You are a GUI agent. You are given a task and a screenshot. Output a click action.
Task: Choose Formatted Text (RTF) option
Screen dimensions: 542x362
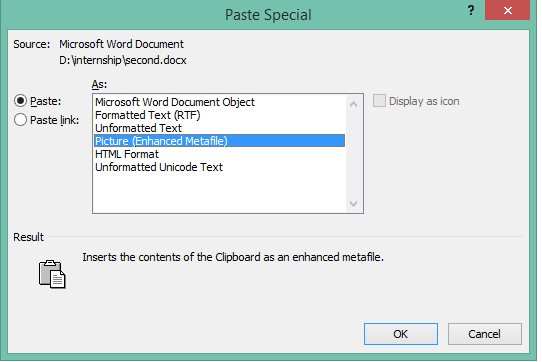148,115
